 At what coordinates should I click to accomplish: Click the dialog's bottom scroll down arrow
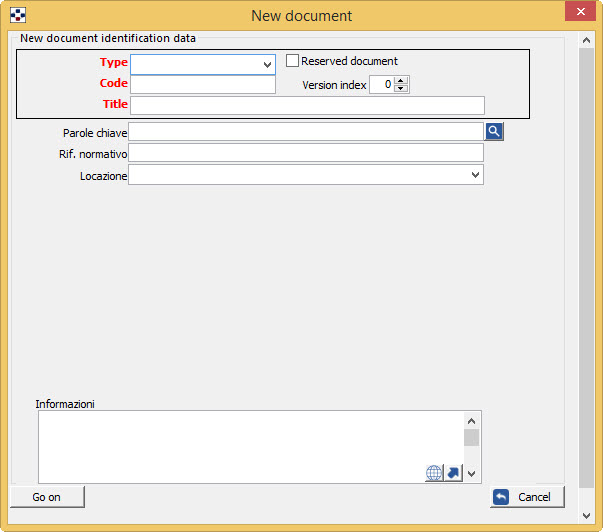pyautogui.click(x=587, y=515)
